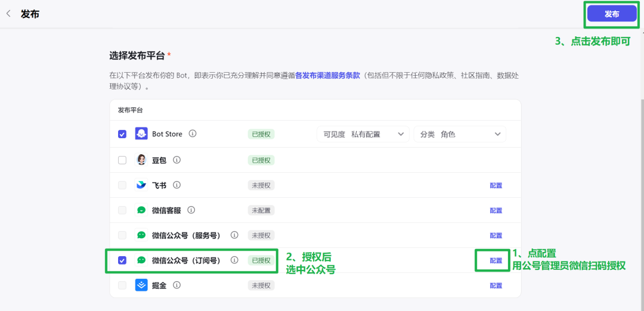This screenshot has width=644, height=311.
Task: Click 配置 for the 掘金 row
Action: [496, 285]
